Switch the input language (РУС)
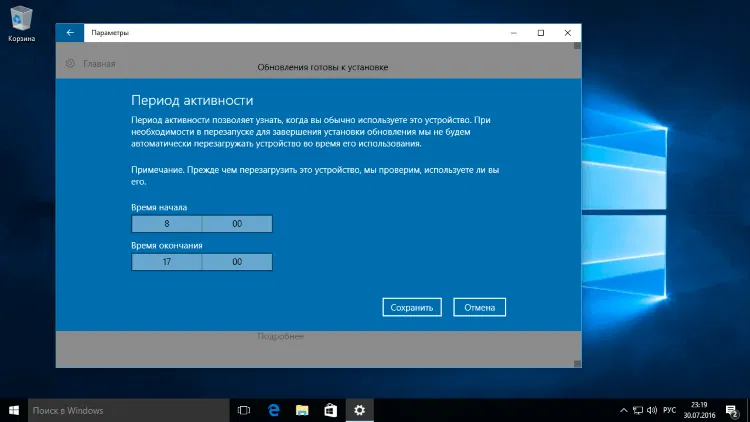 (670, 410)
